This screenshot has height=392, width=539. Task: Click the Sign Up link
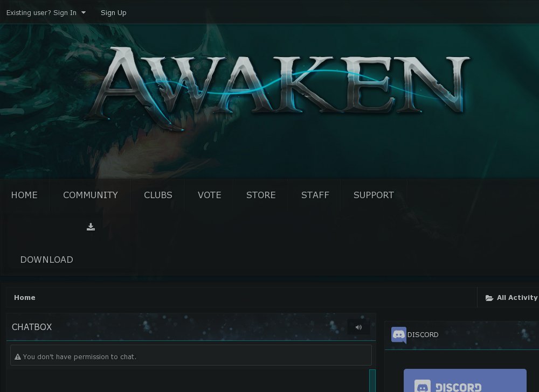coord(113,13)
